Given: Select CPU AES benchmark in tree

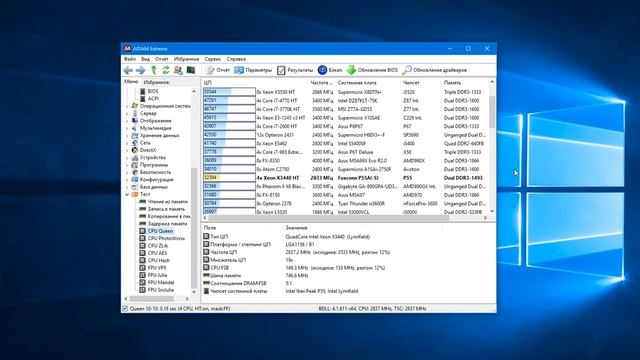Looking at the screenshot, I should tap(157, 253).
